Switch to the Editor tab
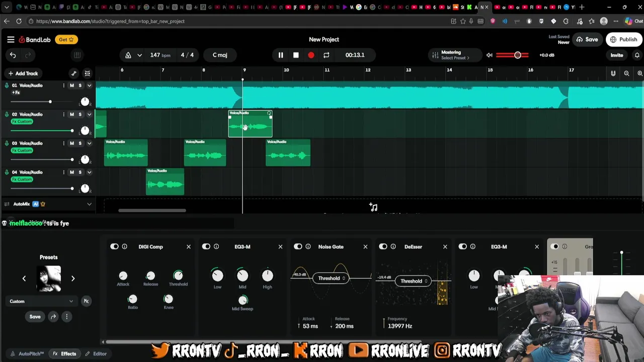The width and height of the screenshot is (644, 362). pos(96,353)
